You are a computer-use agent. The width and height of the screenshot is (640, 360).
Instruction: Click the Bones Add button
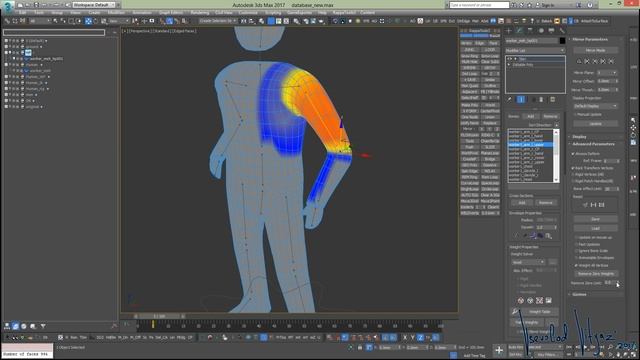(531, 116)
